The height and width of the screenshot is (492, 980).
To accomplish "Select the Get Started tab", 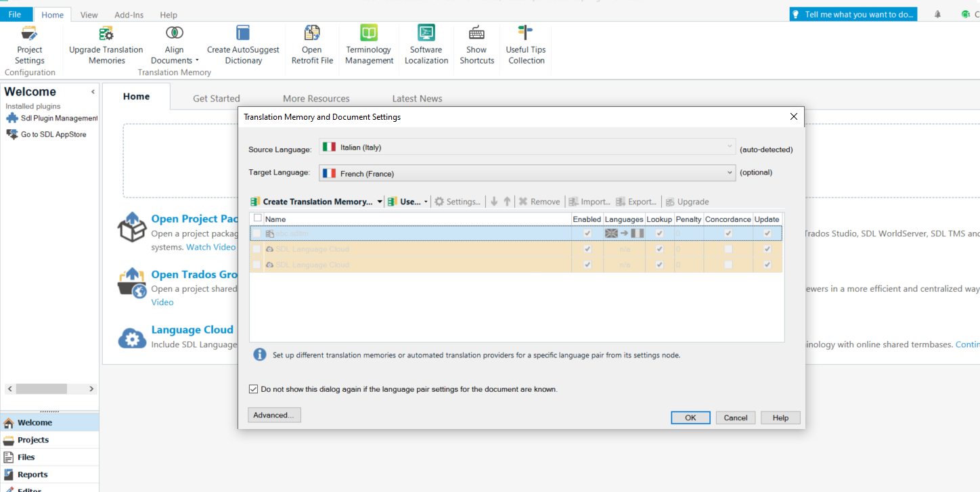I will [217, 98].
